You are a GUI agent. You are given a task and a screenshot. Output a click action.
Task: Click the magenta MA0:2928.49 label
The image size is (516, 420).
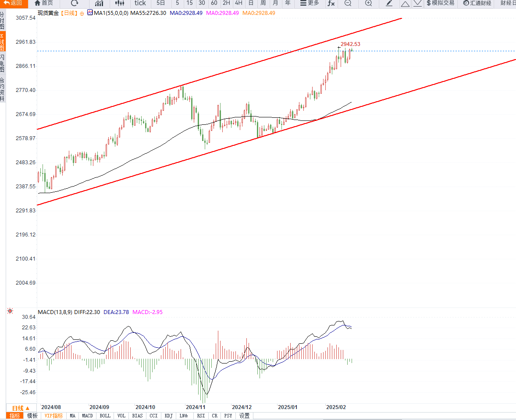click(222, 13)
